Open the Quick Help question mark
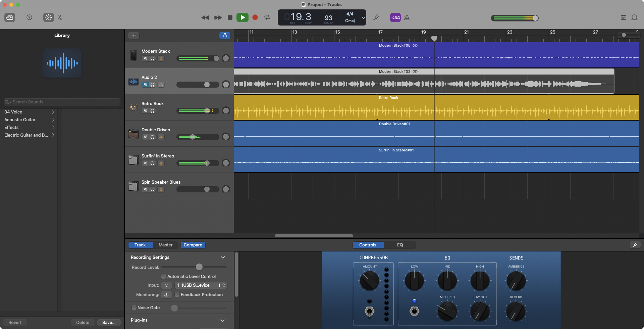 click(x=29, y=17)
